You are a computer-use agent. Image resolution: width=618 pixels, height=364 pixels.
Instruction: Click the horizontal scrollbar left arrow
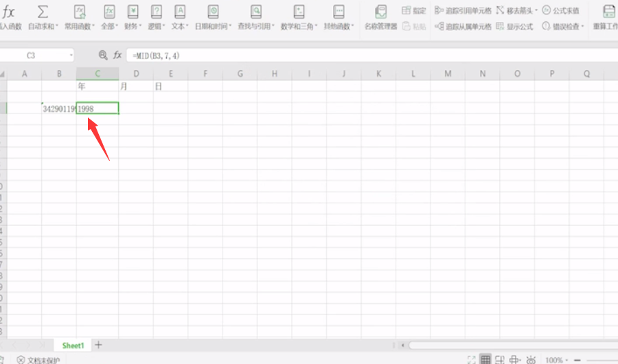click(402, 345)
